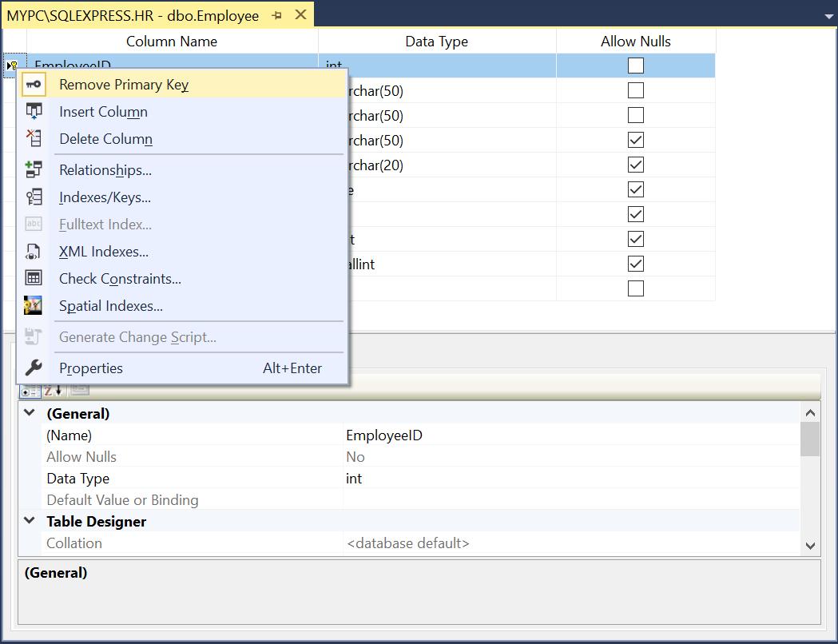This screenshot has height=644, width=838.
Task: Enable Allow Nulls for the EmployeeID column
Action: point(635,66)
